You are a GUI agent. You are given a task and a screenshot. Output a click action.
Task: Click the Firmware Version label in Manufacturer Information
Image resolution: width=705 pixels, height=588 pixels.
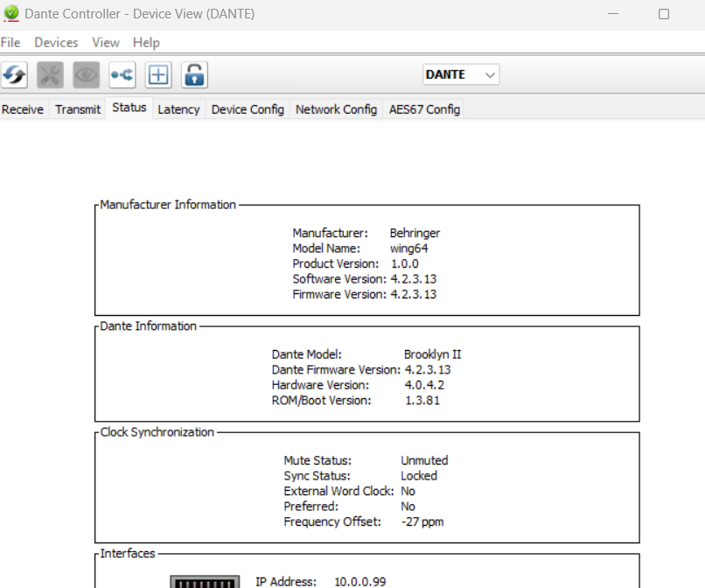tap(339, 294)
